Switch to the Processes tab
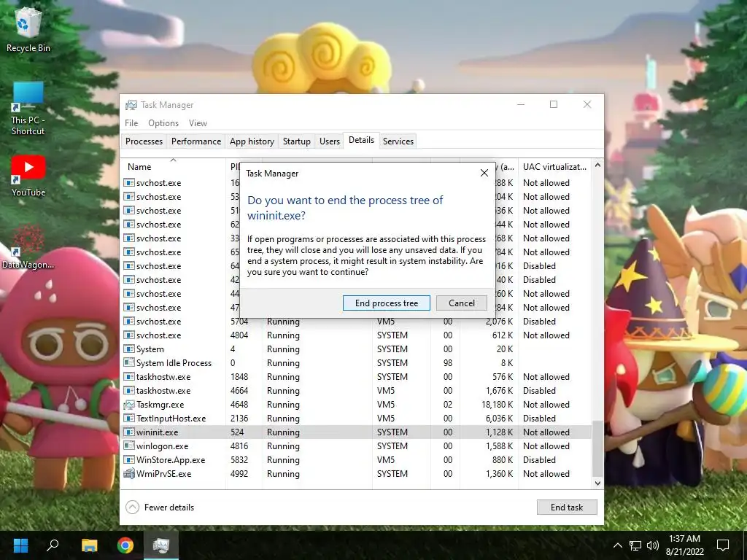747x560 pixels. tap(144, 141)
